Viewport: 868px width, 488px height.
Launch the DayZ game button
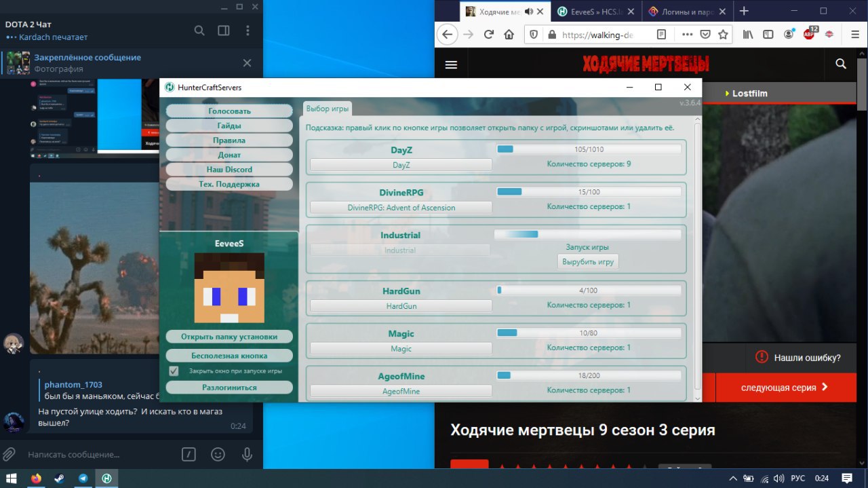click(x=401, y=165)
